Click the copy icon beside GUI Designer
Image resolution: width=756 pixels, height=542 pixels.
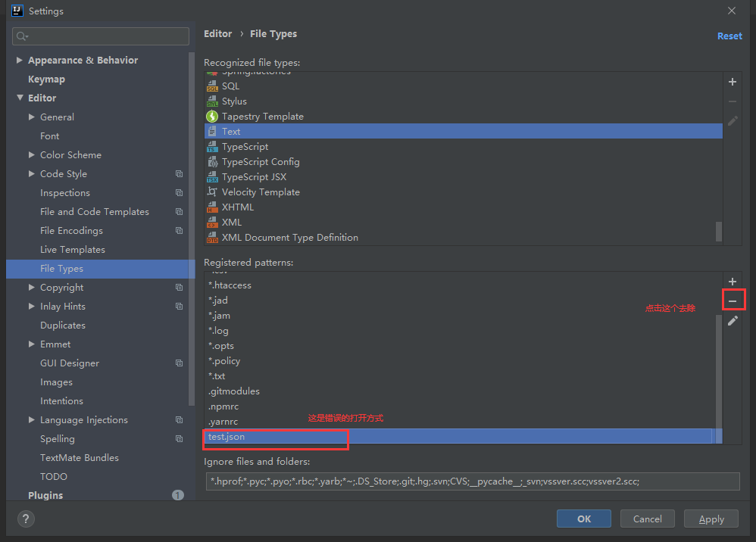coord(179,363)
